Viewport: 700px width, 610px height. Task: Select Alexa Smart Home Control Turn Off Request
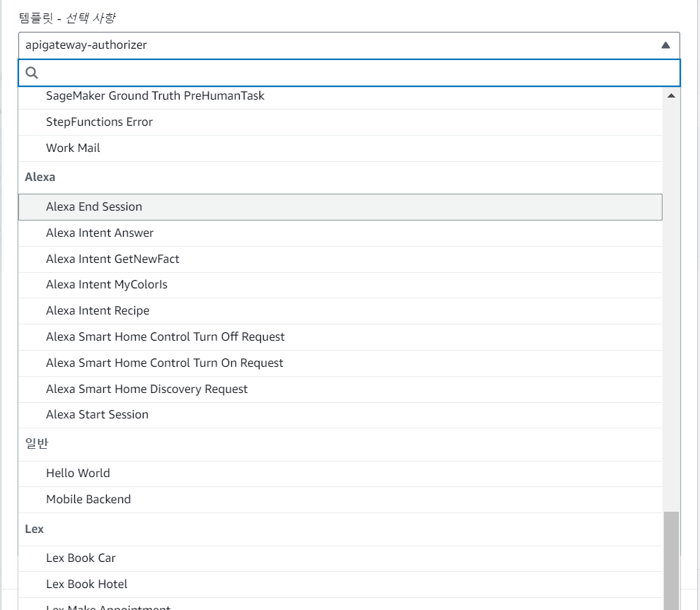click(x=340, y=337)
